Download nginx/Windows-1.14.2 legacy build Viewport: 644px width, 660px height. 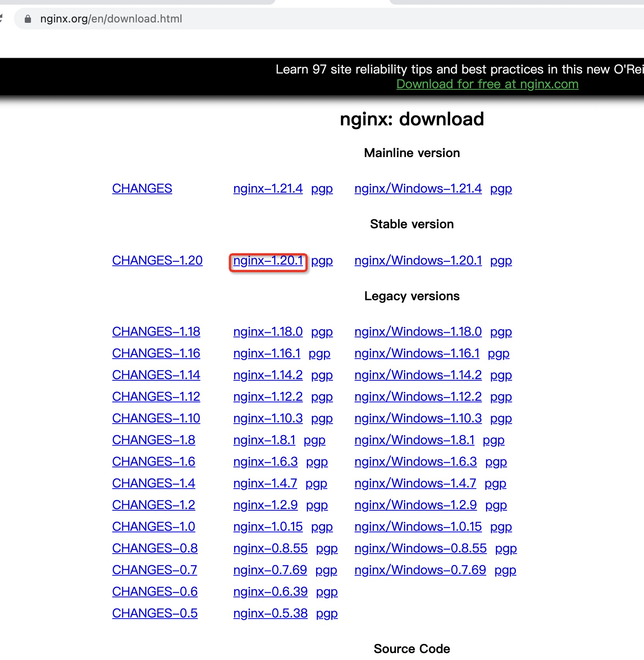point(418,375)
